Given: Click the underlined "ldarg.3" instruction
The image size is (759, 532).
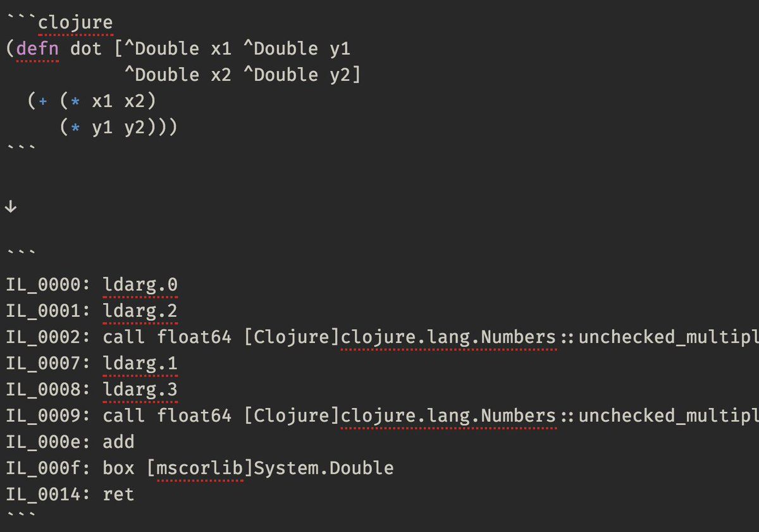Looking at the screenshot, I should tap(140, 390).
